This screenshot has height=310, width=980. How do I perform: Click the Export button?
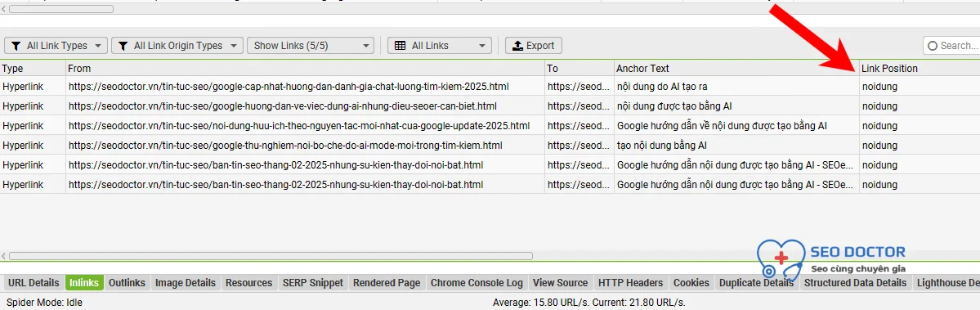[x=534, y=46]
